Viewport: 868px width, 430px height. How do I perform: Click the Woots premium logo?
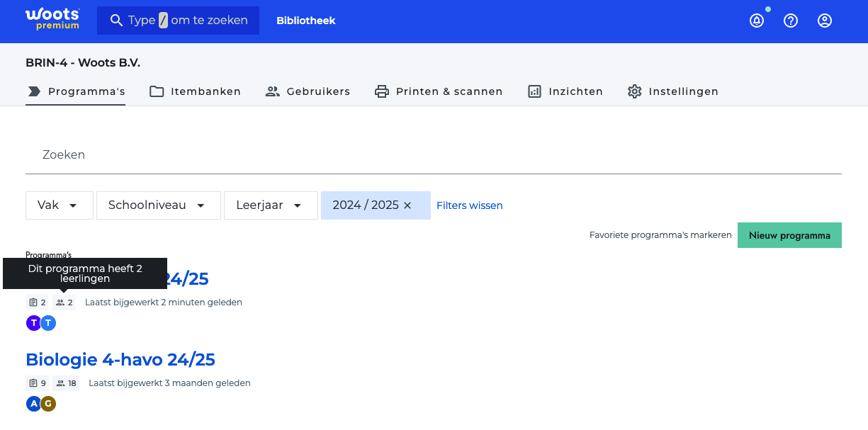52,20
